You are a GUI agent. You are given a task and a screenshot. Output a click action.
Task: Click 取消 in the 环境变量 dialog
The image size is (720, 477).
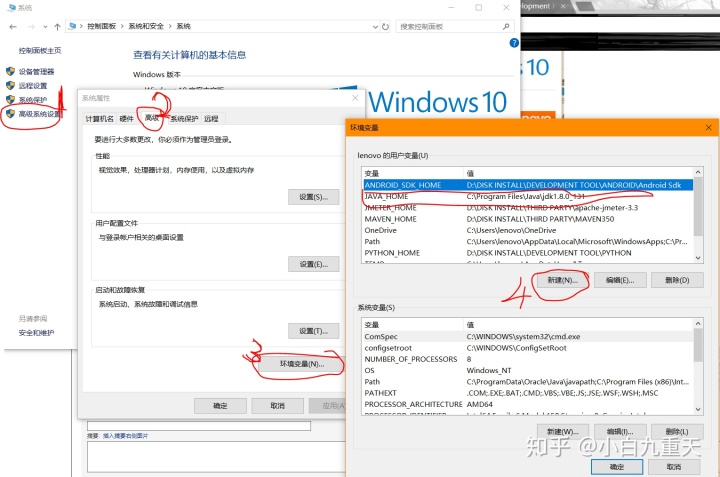[674, 467]
